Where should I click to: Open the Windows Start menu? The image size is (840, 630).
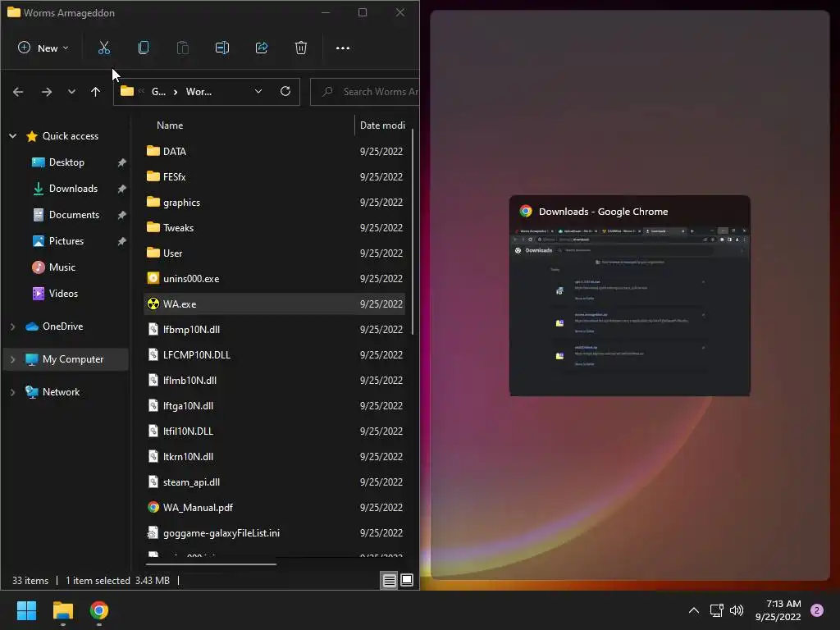pos(27,610)
